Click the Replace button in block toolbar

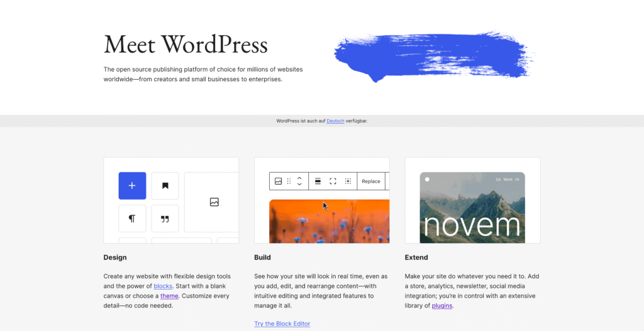pos(371,182)
